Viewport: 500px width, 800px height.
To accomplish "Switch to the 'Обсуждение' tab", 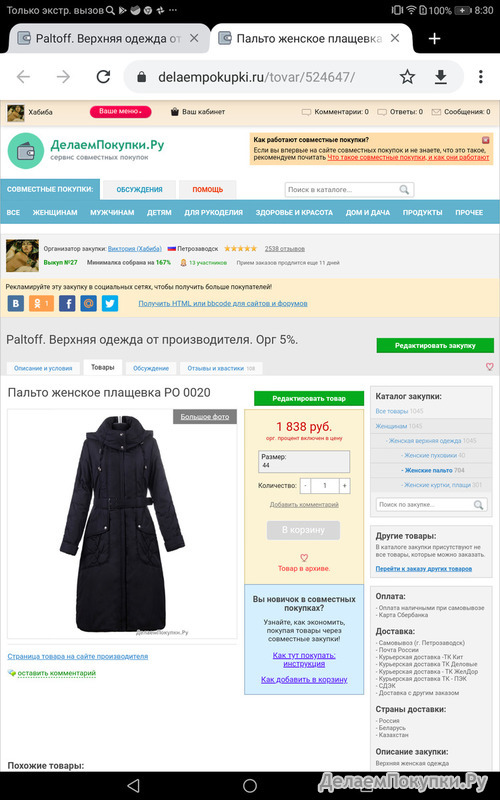I will pyautogui.click(x=151, y=368).
